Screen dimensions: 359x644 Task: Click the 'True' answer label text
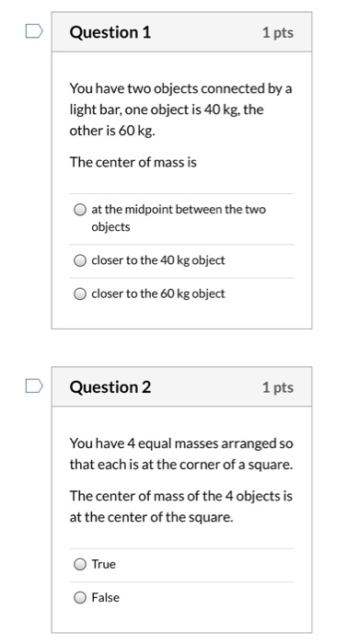103,564
